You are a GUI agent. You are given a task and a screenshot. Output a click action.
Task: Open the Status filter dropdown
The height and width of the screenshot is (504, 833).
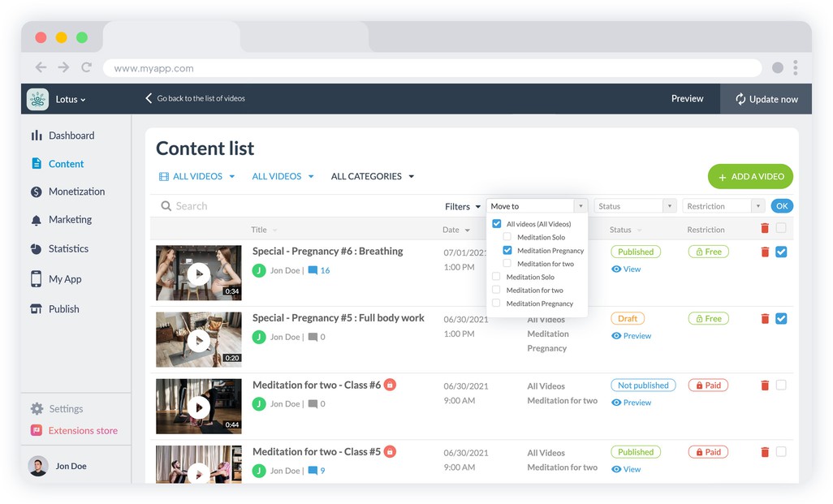pyautogui.click(x=635, y=206)
